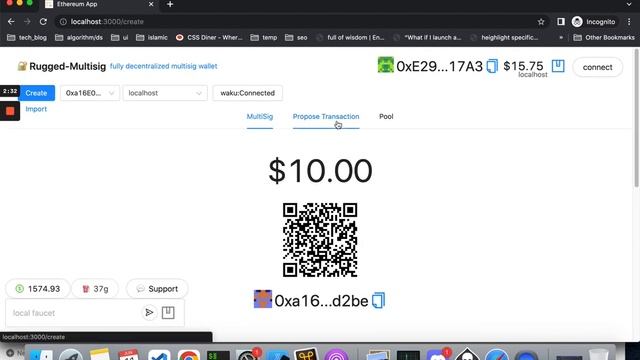The height and width of the screenshot is (360, 640).
Task: Click the 0xE29...17A3 address text
Action: coord(440,67)
